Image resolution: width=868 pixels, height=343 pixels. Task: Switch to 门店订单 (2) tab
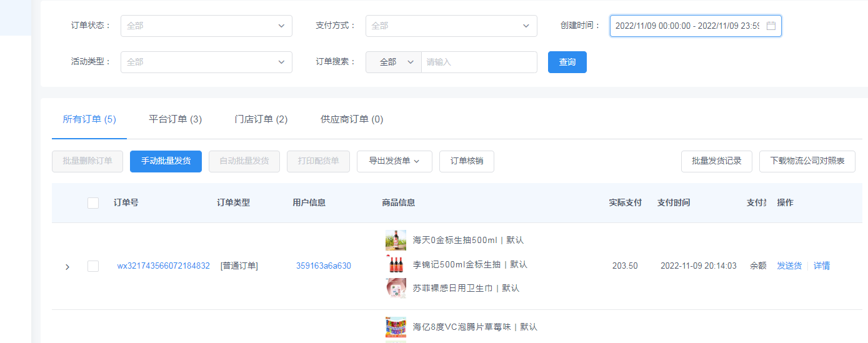261,119
